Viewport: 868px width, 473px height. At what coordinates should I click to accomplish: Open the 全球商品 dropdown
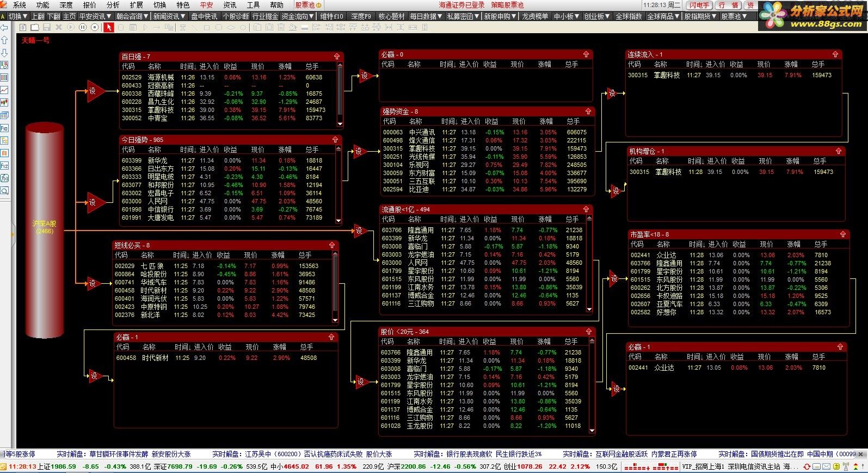click(663, 16)
